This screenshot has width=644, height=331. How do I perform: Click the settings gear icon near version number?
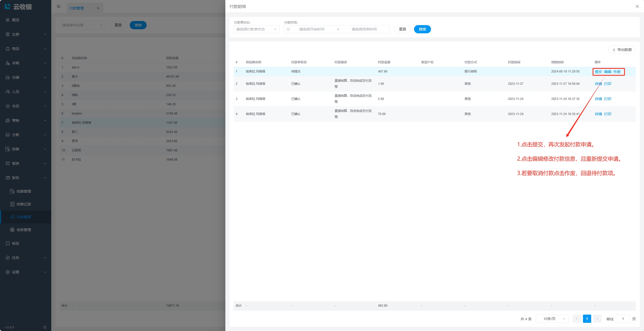(45, 327)
